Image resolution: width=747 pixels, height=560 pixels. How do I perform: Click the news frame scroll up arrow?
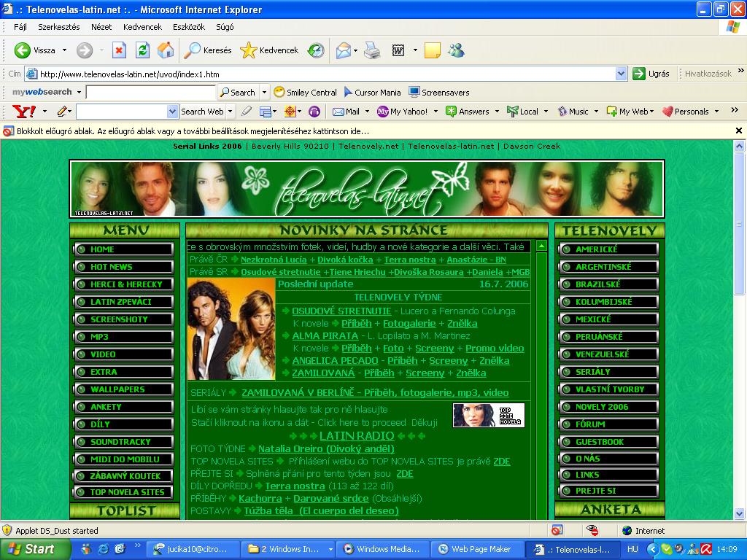(541, 246)
